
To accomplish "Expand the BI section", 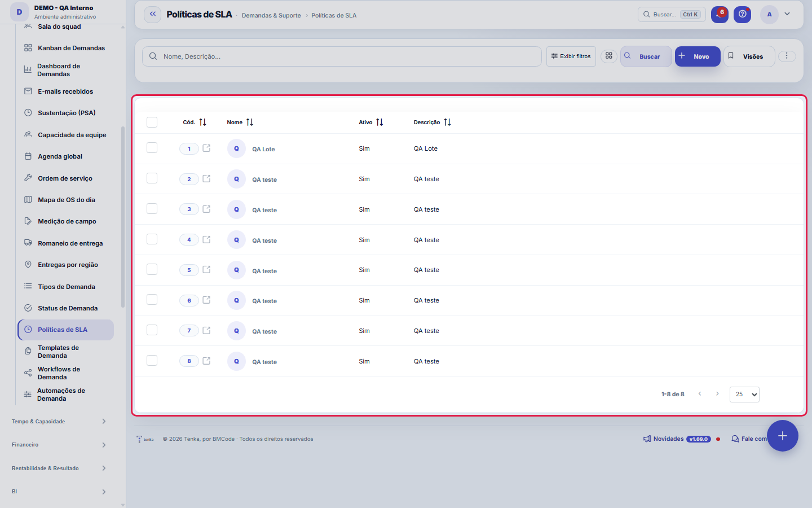I will (x=59, y=492).
